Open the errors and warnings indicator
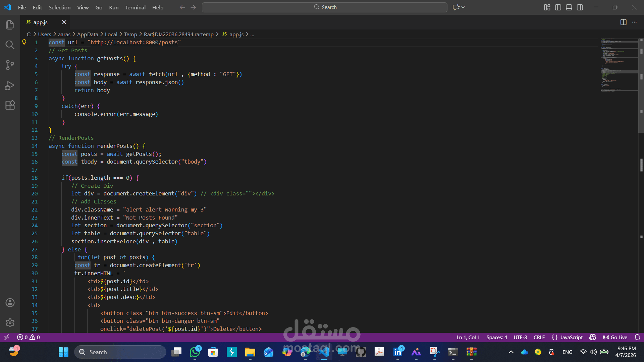This screenshot has height=362, width=644. pos(29,337)
